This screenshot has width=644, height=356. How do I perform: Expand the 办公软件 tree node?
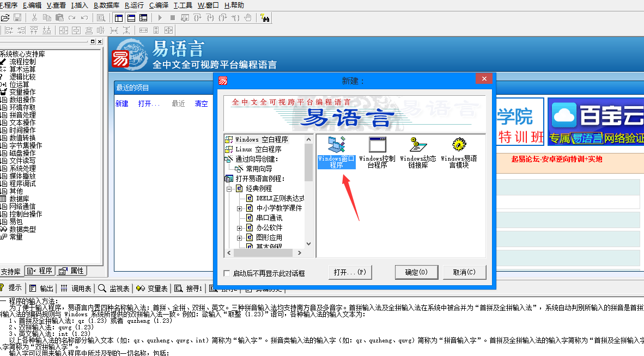tap(239, 228)
